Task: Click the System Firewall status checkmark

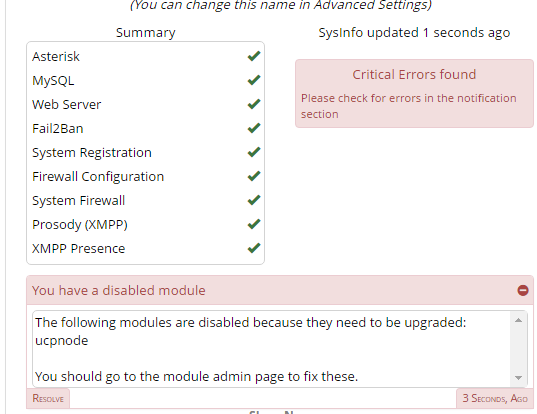Action: point(254,200)
